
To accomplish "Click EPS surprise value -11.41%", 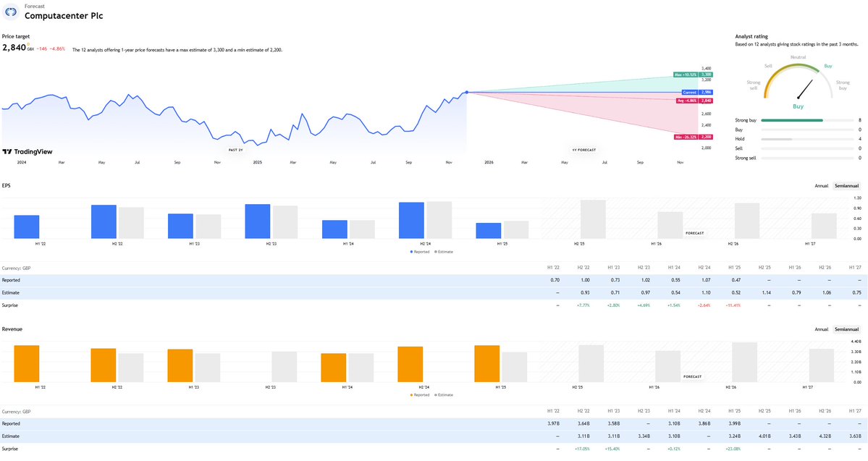I will pos(733,305).
